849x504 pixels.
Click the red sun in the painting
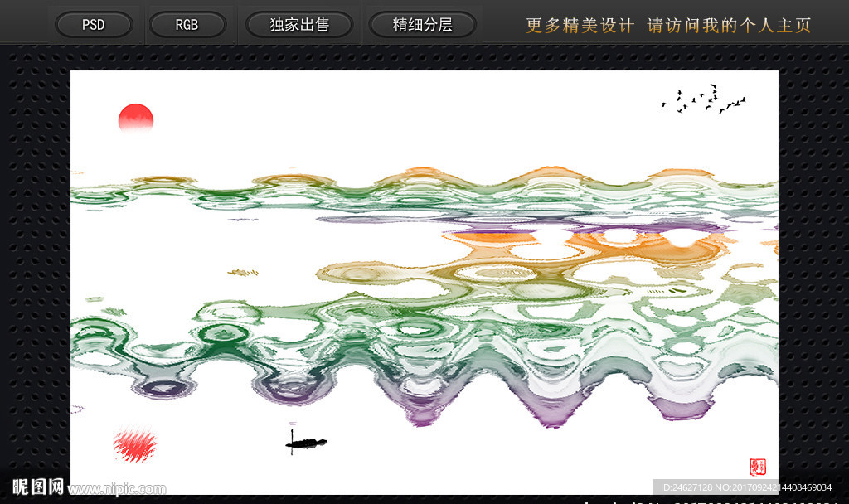tap(136, 119)
